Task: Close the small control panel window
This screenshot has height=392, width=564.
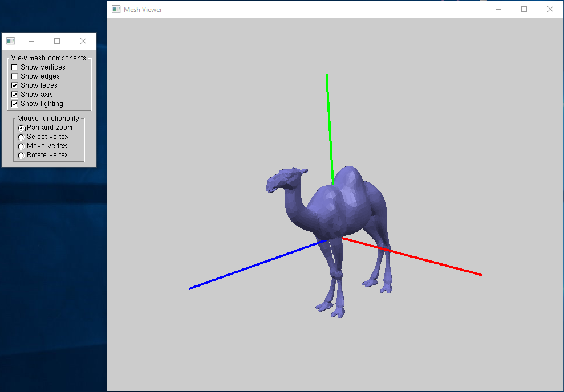Action: [83, 41]
